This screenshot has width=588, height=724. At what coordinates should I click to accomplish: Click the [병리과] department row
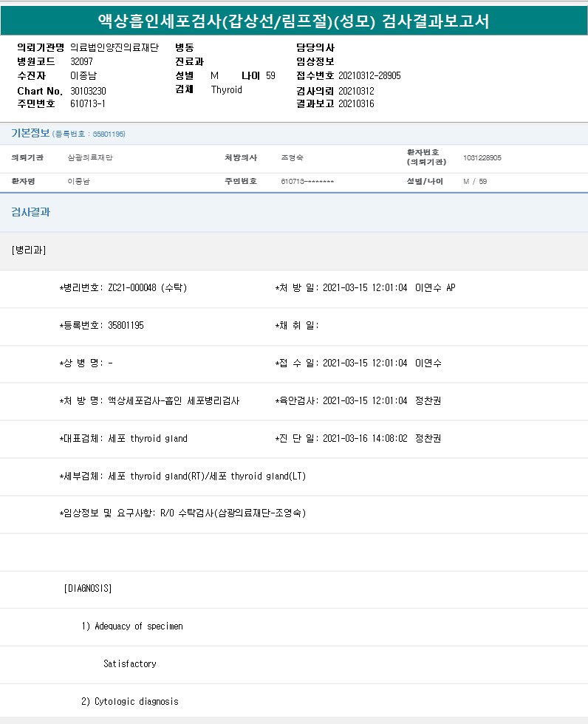click(29, 250)
